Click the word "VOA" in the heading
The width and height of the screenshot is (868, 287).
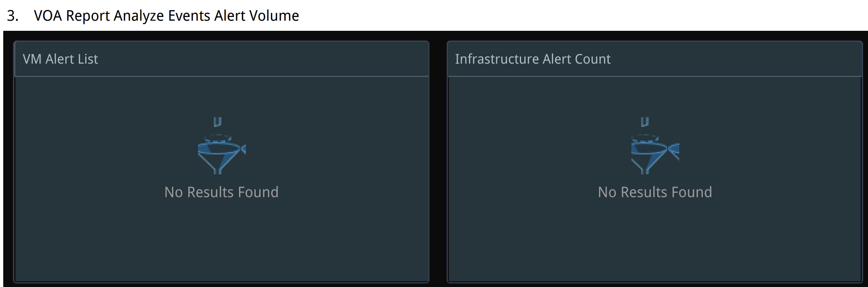click(x=47, y=16)
